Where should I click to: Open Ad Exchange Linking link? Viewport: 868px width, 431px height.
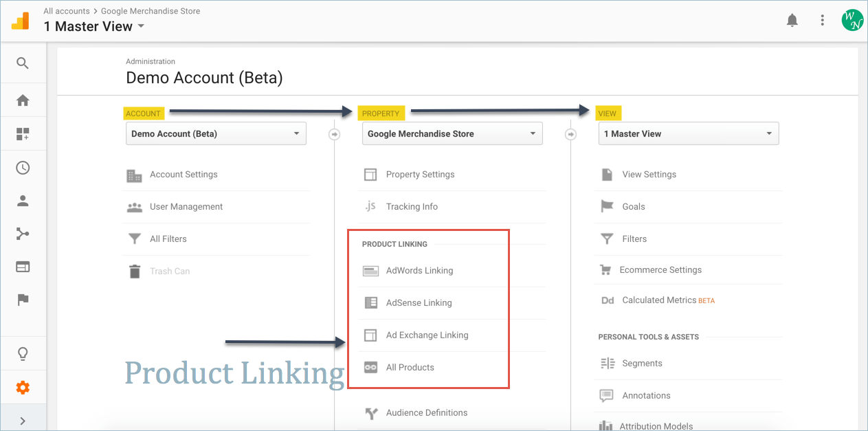pyautogui.click(x=427, y=335)
